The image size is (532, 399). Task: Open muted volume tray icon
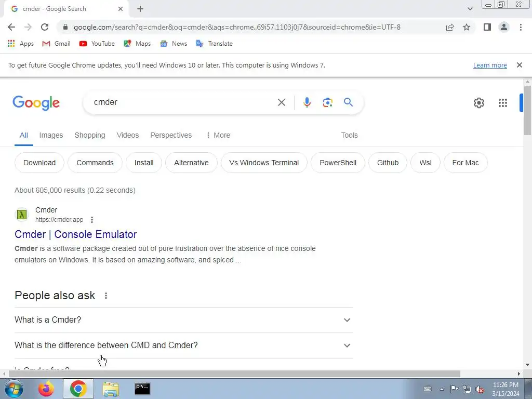click(480, 389)
